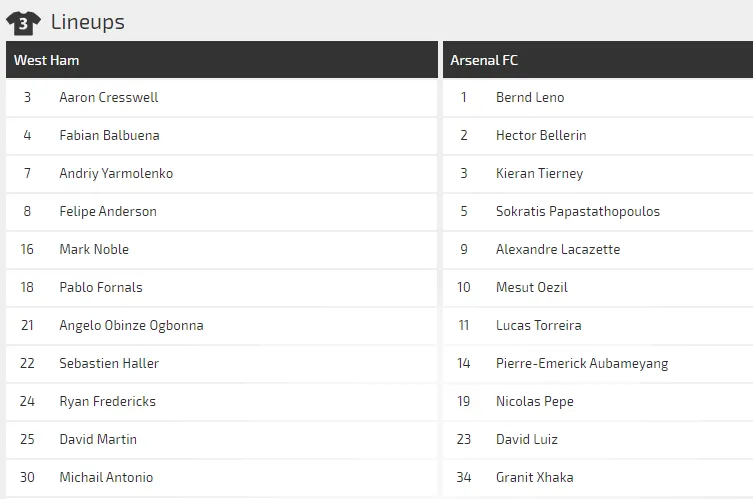Open Alexandre Lacazette's player page

558,249
